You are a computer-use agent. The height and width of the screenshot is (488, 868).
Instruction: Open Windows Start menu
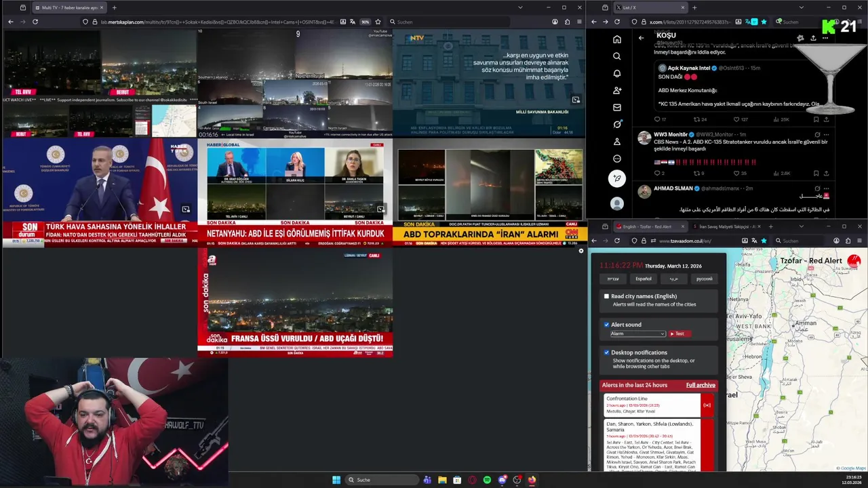tap(336, 480)
